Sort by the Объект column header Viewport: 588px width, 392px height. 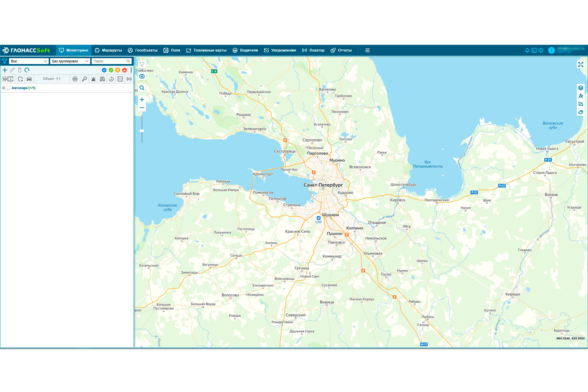pyautogui.click(x=51, y=79)
